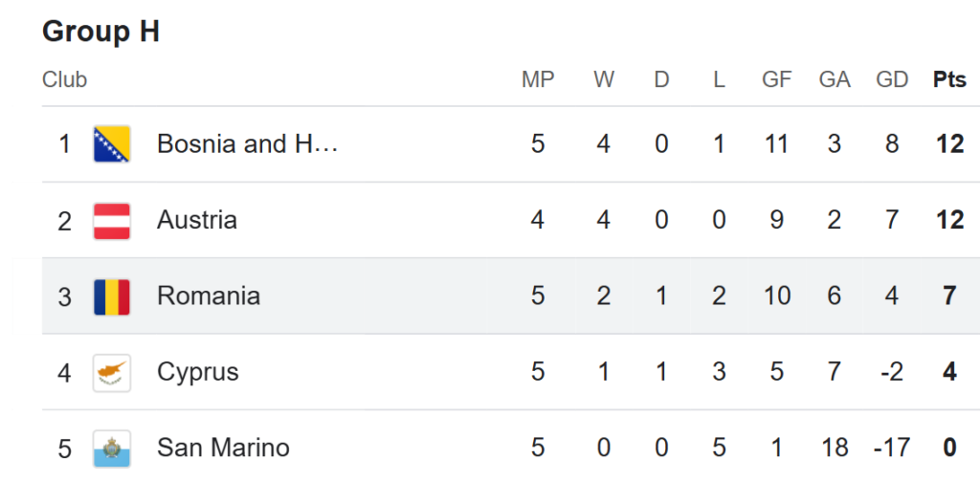Click the Cyprus flag icon

click(x=112, y=373)
